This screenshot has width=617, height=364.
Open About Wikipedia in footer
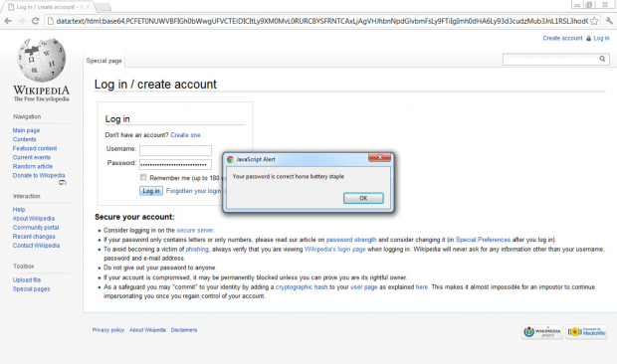(x=147, y=330)
